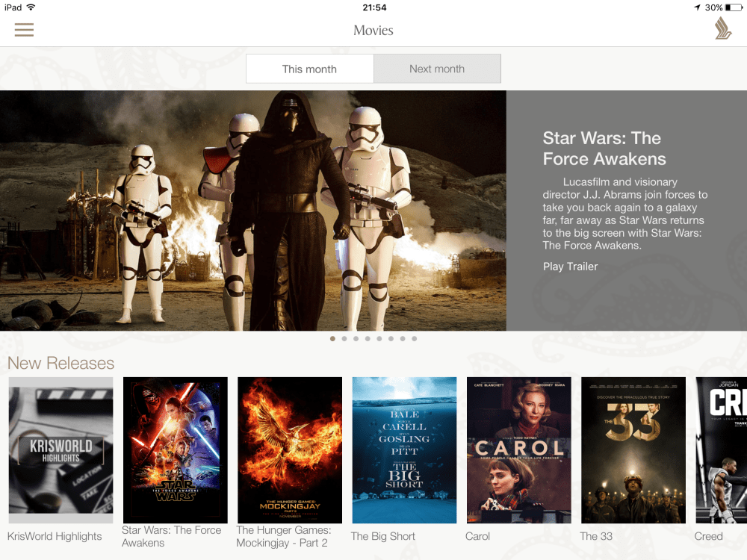
Task: Select the second carousel page dot
Action: [x=344, y=338]
